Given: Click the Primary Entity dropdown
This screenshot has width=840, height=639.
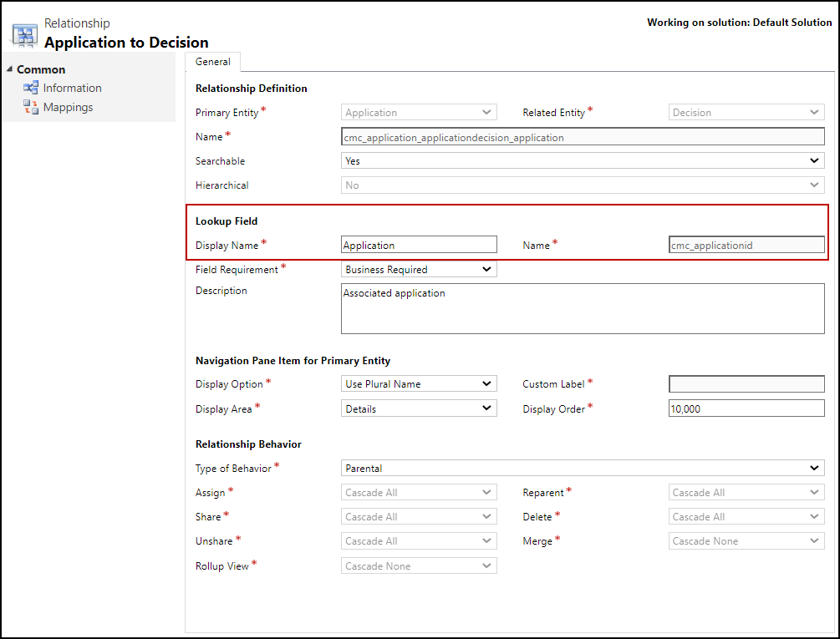Looking at the screenshot, I should coord(419,113).
